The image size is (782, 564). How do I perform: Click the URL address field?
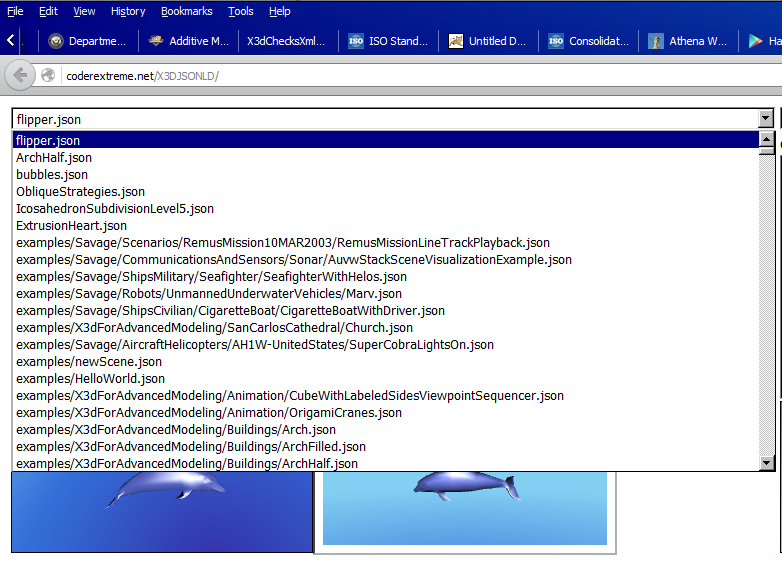[400, 76]
